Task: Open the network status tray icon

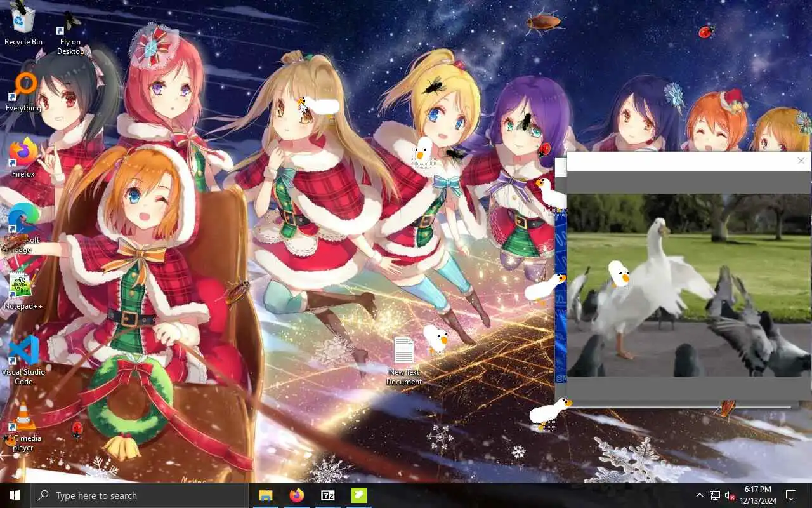Action: [x=715, y=495]
